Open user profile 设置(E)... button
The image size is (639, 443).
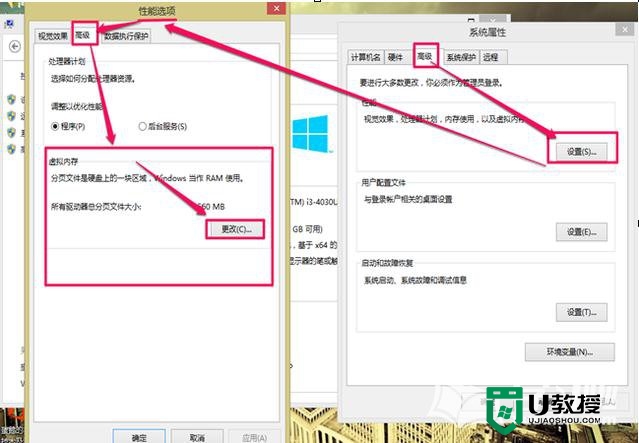582,232
